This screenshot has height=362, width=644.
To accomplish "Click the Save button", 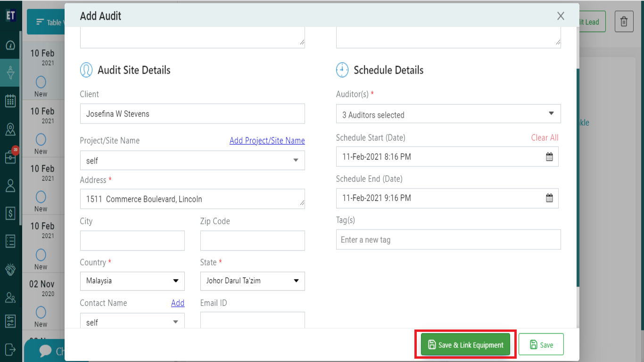I will coord(541,345).
